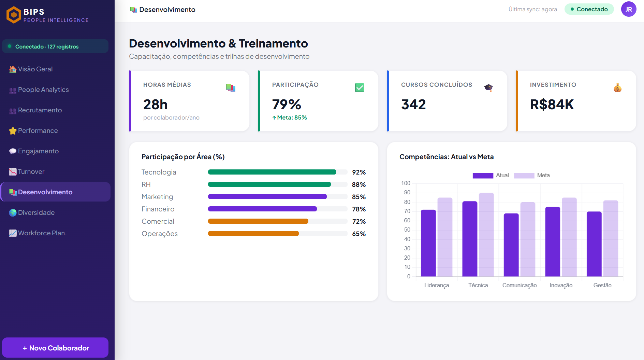Screen dimensions: 644x360
Task: Click the Comunicação Atual bar
Action: pyautogui.click(x=511, y=245)
